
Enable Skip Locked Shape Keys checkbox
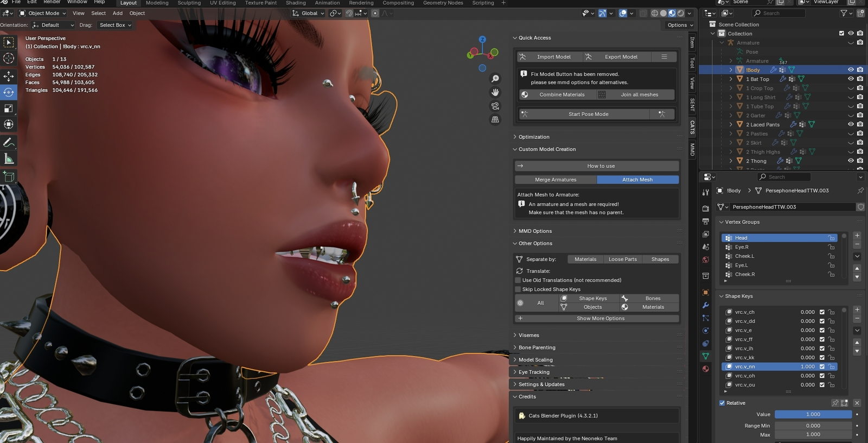(x=518, y=289)
